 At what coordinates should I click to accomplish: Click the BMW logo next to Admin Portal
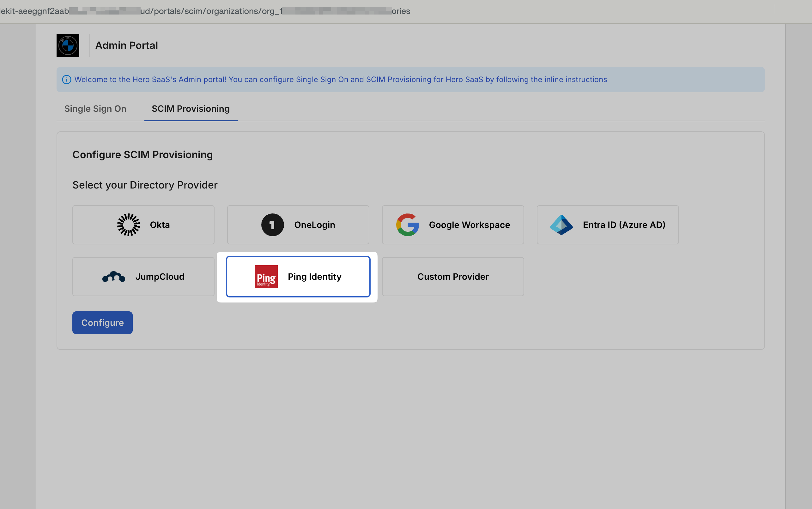68,45
